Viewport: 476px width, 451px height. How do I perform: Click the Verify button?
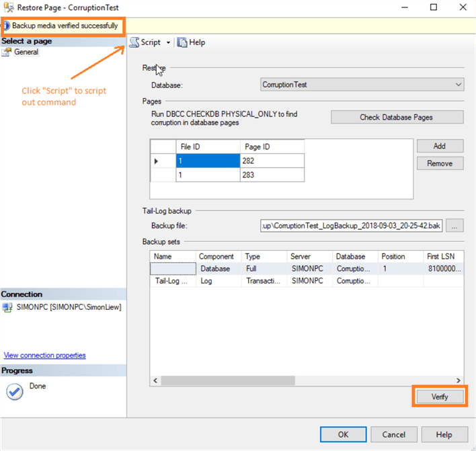click(439, 397)
